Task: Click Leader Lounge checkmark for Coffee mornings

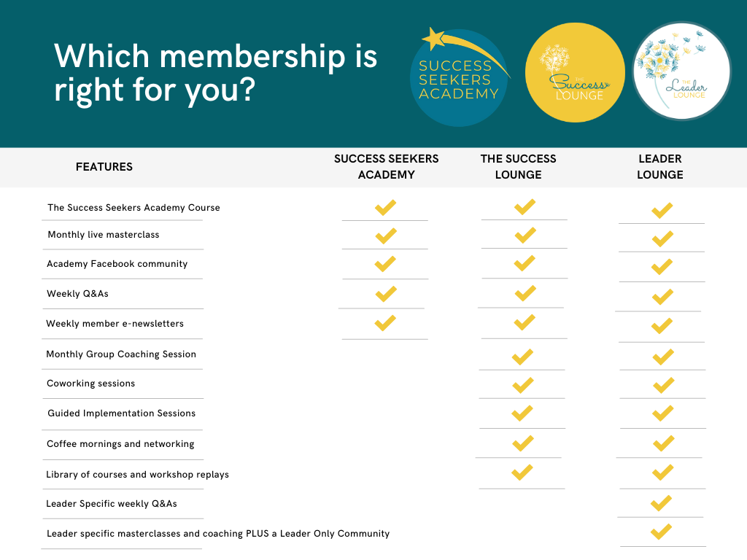Action: pos(663,443)
